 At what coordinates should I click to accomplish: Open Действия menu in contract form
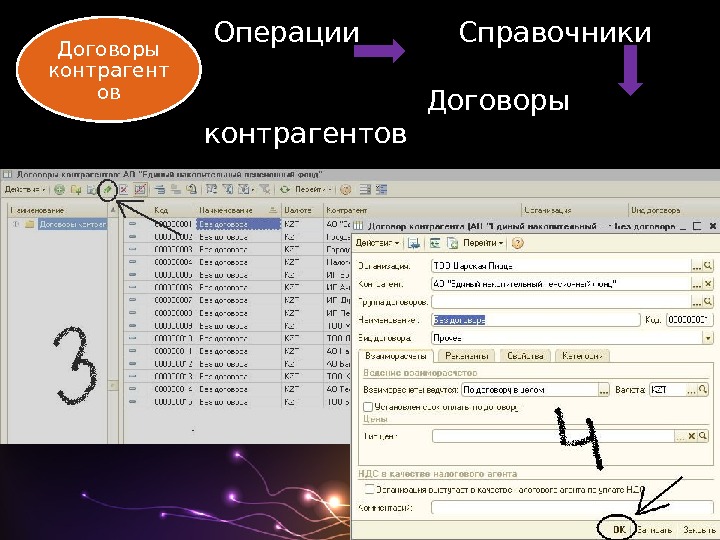[x=377, y=243]
